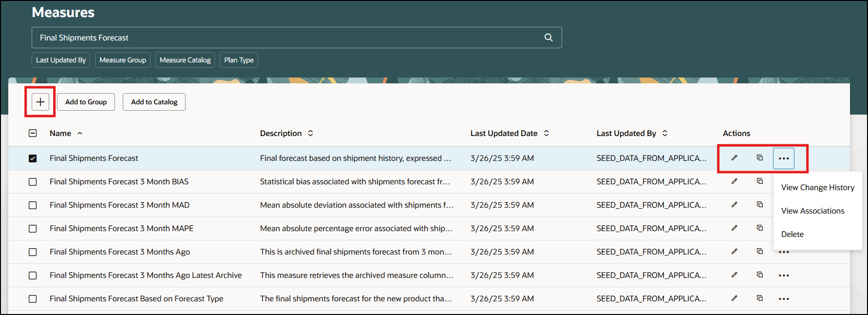Edit the Final Shipments Forecast measure

click(x=734, y=158)
